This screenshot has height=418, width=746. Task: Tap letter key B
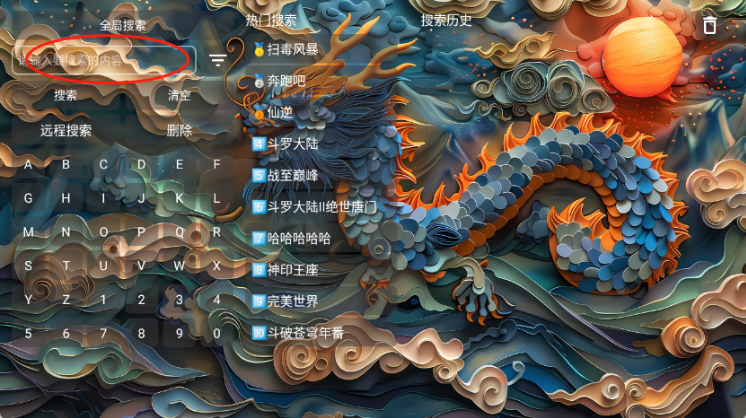(66, 165)
